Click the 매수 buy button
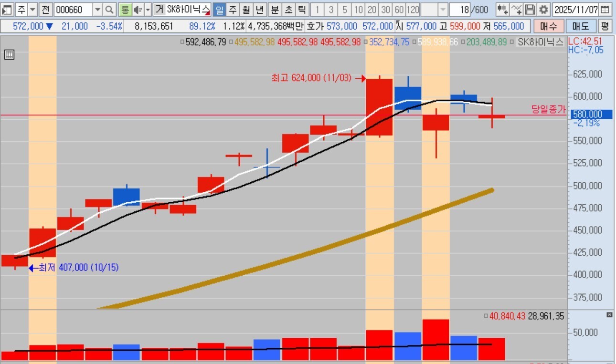 tap(548, 26)
